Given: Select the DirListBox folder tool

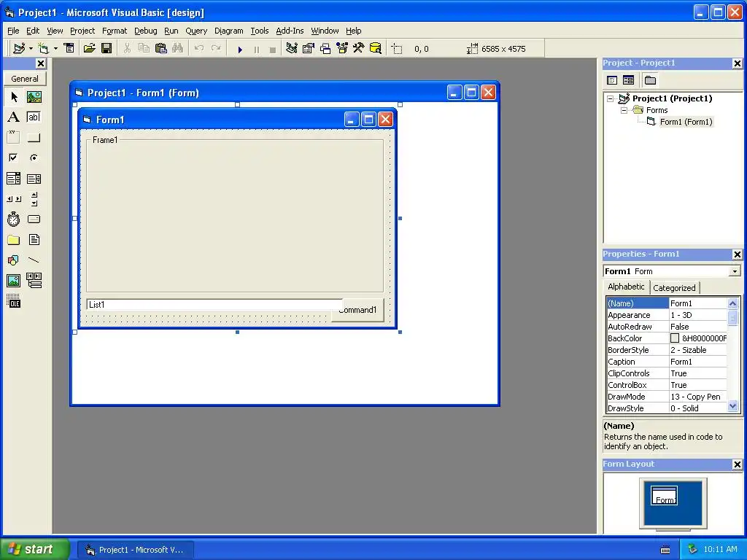Looking at the screenshot, I should [14, 239].
